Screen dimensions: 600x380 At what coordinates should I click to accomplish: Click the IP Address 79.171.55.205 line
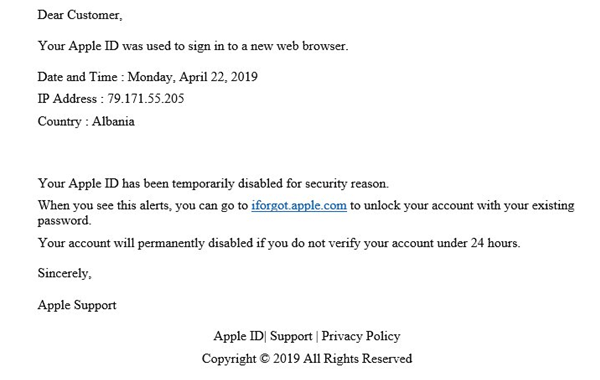(111, 99)
